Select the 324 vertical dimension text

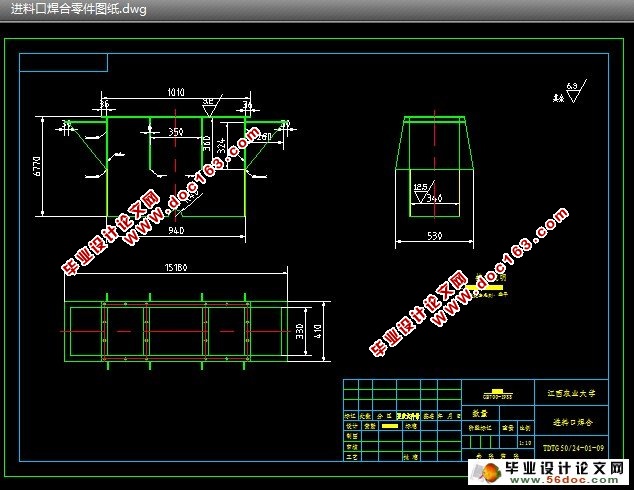point(221,146)
